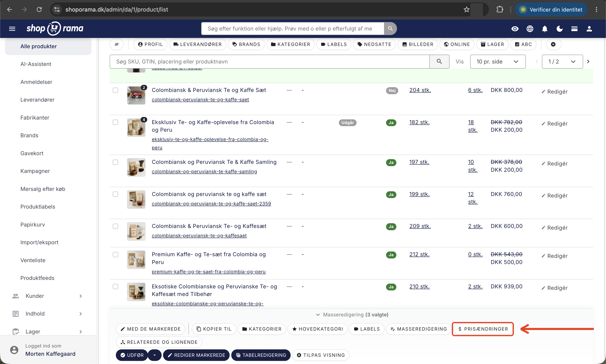Click the Prisændringer button
Image resolution: width=606 pixels, height=364 pixels.
click(483, 329)
